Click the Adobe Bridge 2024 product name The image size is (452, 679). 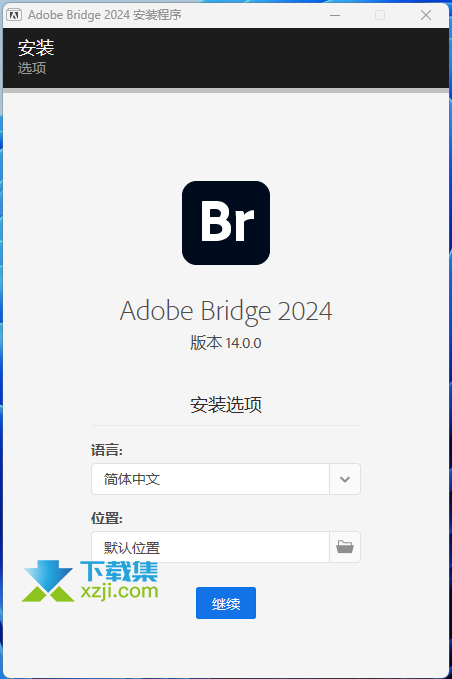226,311
